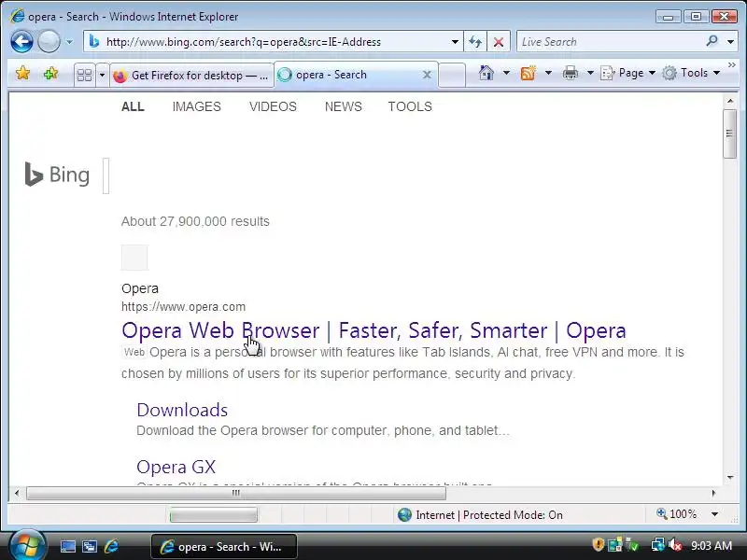Click Internet Protected Mode status globe

(404, 515)
